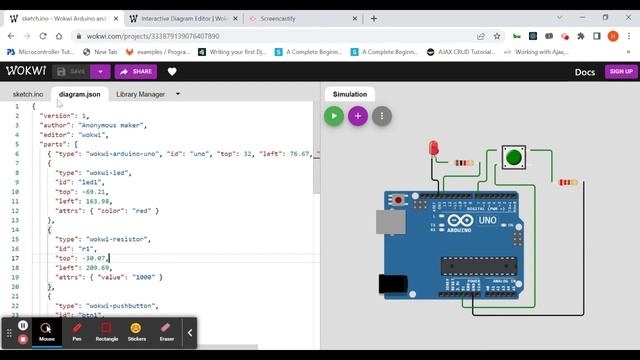Save the project with the SAVE button
The image size is (640, 360).
pyautogui.click(x=71, y=71)
